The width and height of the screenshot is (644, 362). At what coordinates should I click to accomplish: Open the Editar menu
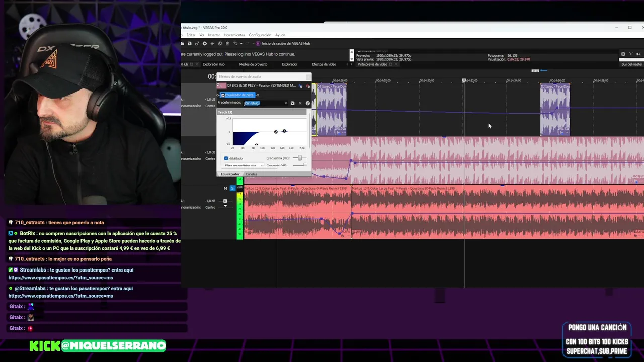click(191, 35)
